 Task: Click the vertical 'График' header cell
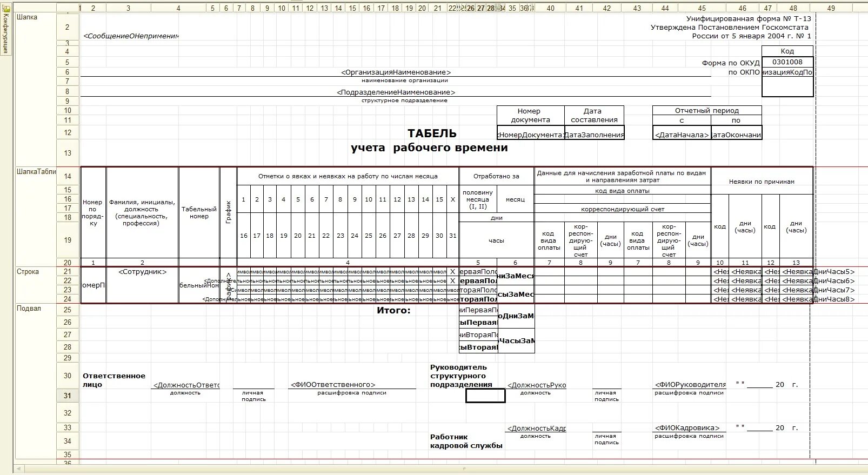228,213
